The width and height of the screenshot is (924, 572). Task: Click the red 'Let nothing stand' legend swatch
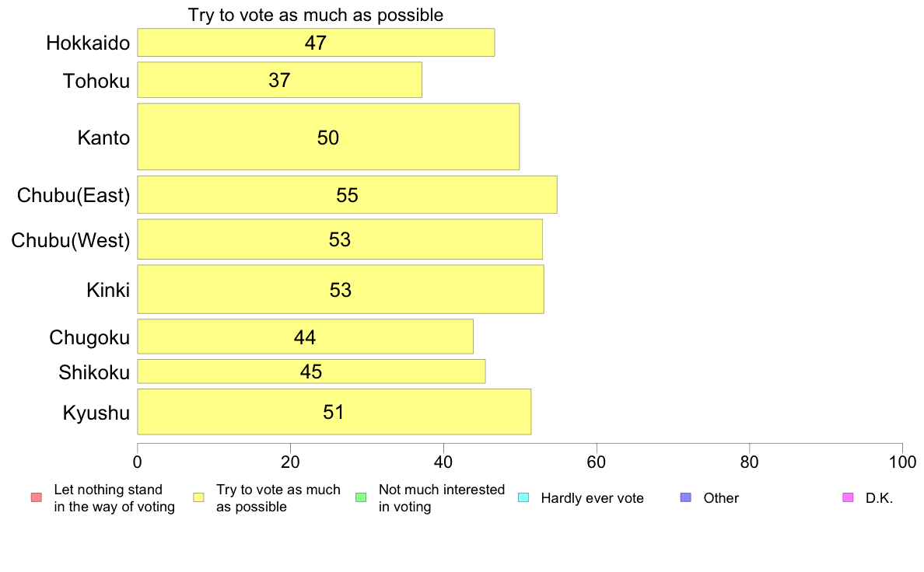click(x=37, y=497)
